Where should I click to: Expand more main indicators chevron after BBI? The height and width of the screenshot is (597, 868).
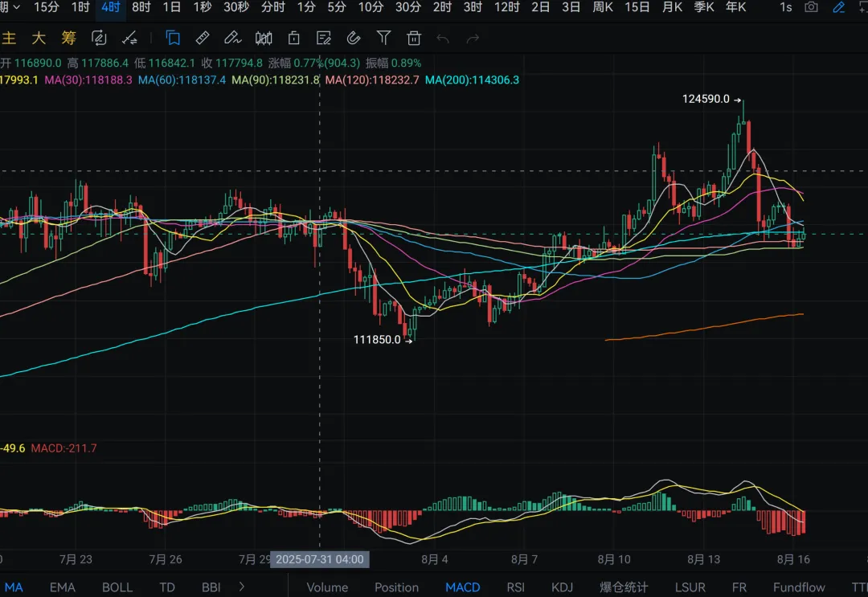[x=242, y=587]
